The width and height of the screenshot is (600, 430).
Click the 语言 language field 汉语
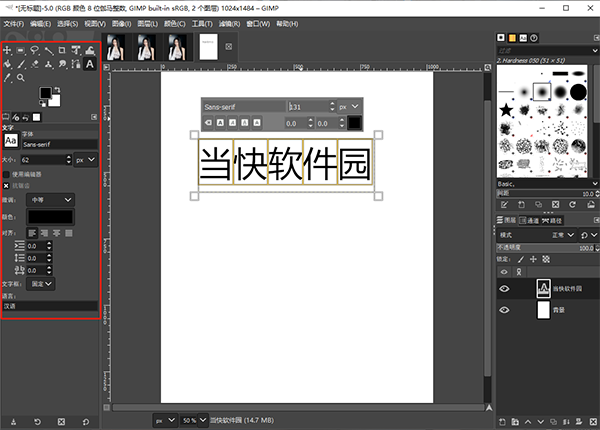50,306
